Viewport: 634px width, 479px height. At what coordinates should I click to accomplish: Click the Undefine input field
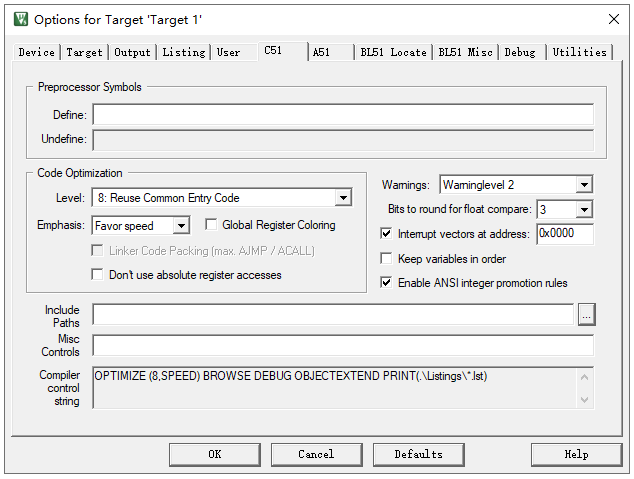343,140
